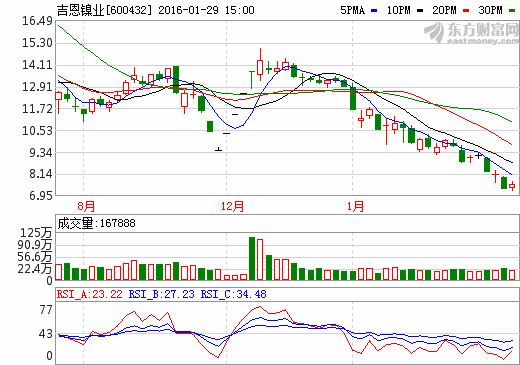The image size is (520, 365).
Task: Click the 6.95 price axis label
Action: click(x=41, y=196)
